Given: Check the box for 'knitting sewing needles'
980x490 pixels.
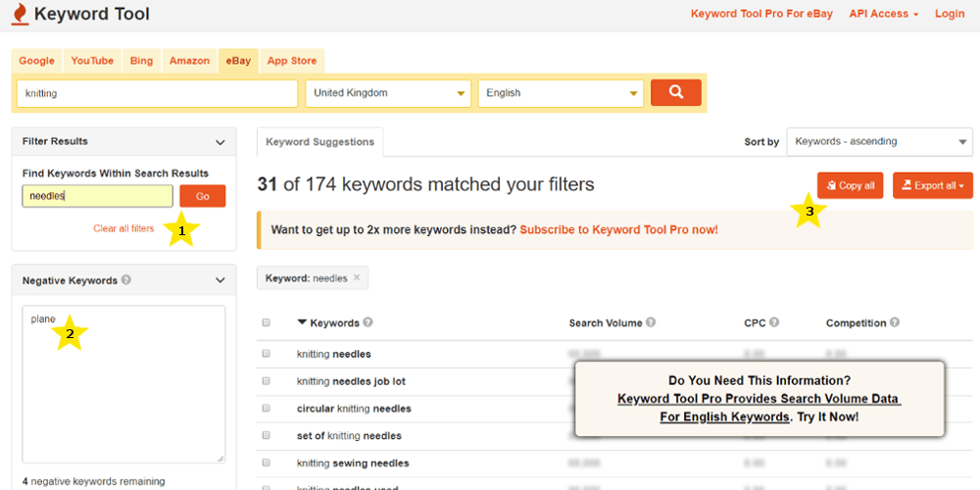Looking at the screenshot, I should click(x=267, y=464).
